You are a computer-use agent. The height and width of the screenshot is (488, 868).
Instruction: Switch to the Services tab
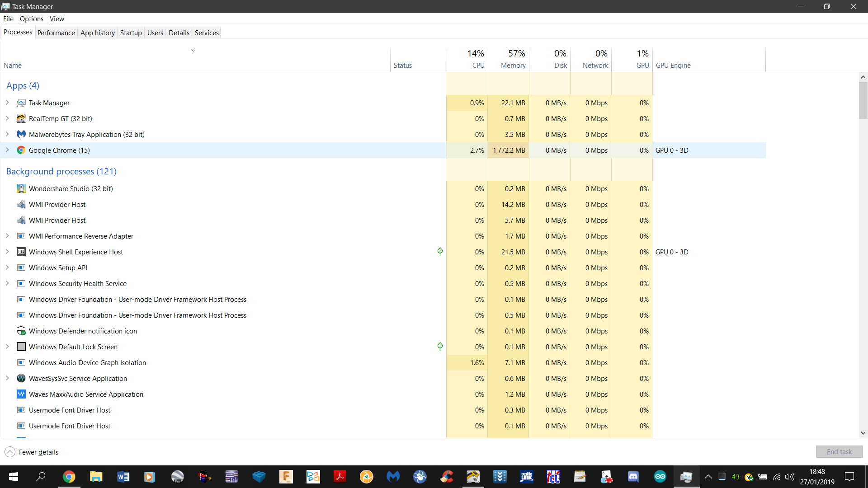(x=207, y=33)
